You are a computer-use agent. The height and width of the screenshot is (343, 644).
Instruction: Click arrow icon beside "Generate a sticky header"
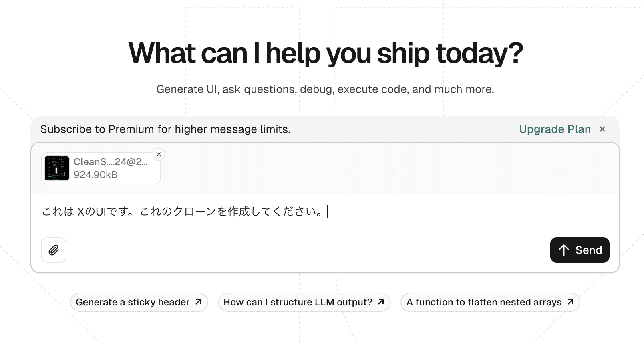pyautogui.click(x=198, y=302)
